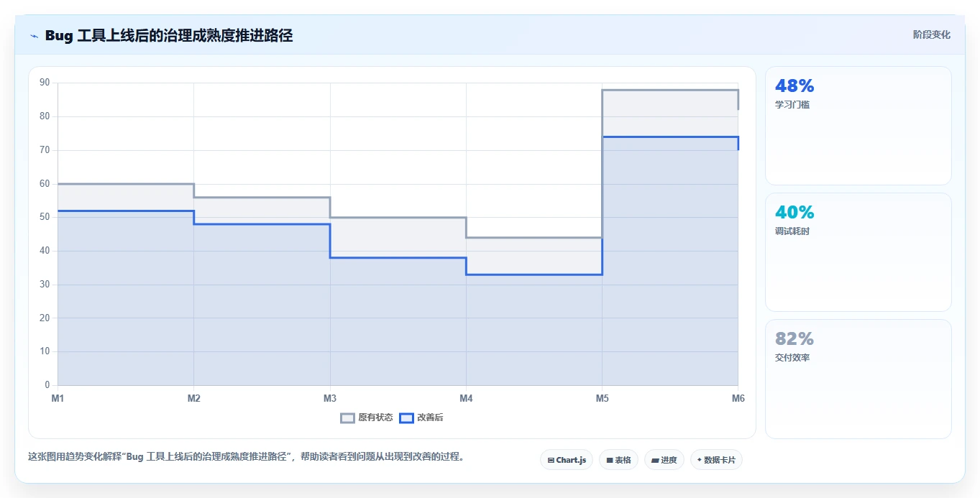
Task: Click the 0 y-axis label
Action: (47, 385)
